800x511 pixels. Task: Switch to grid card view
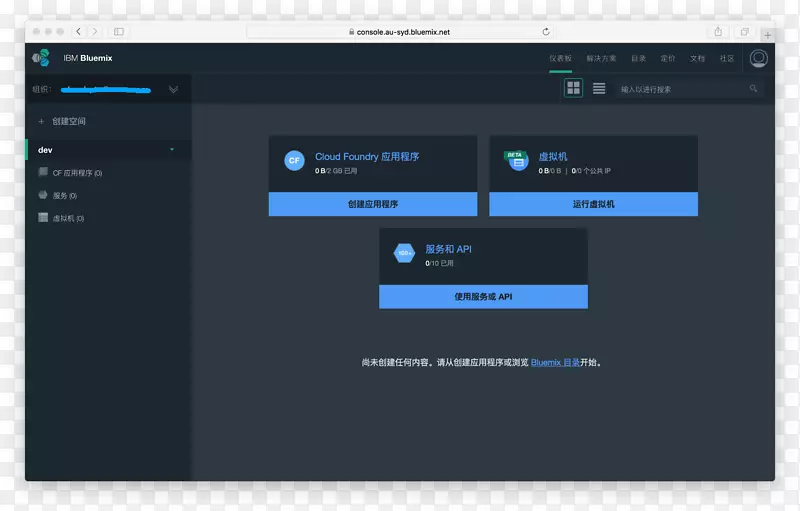[573, 88]
